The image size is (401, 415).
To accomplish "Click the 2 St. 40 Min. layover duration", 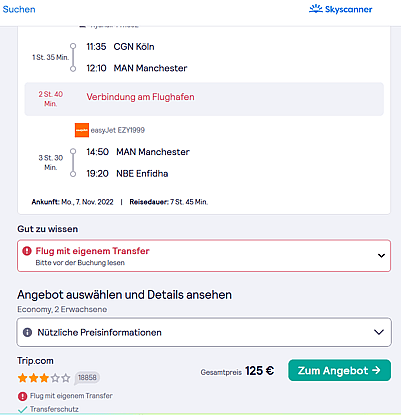I will (x=51, y=99).
